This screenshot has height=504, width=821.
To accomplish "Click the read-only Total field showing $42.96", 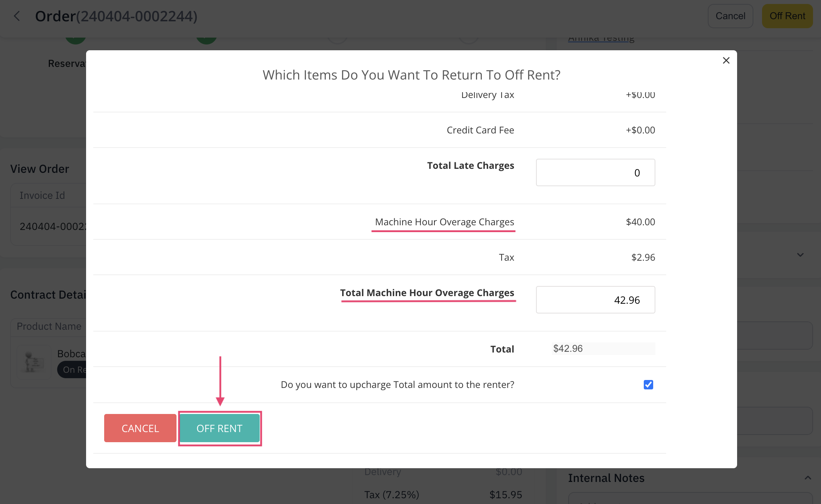I will click(603, 349).
